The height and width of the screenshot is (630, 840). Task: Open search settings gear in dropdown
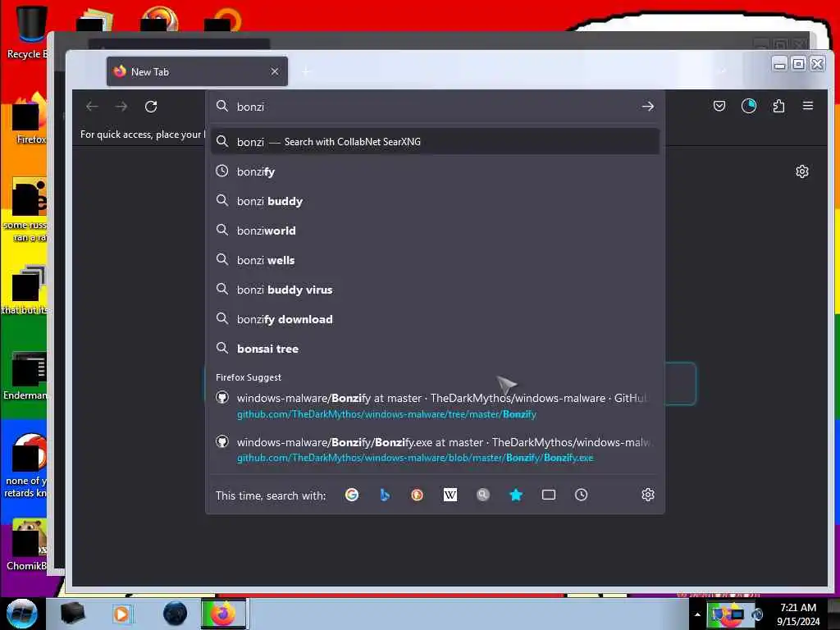click(x=648, y=495)
